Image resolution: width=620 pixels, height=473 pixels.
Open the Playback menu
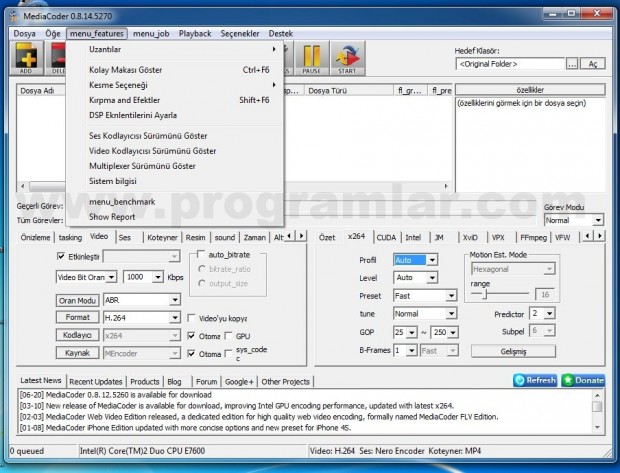195,34
